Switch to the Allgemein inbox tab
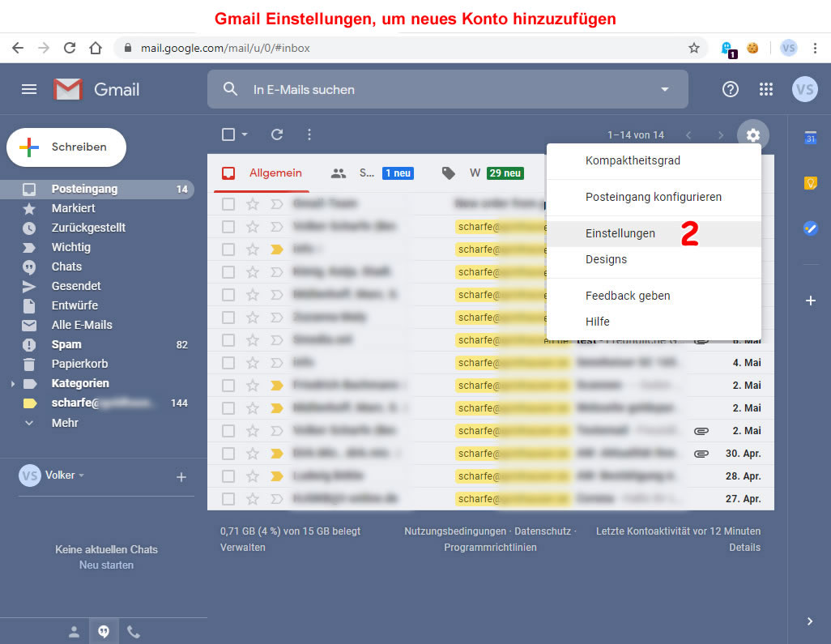The width and height of the screenshot is (831, 644). tap(262, 173)
